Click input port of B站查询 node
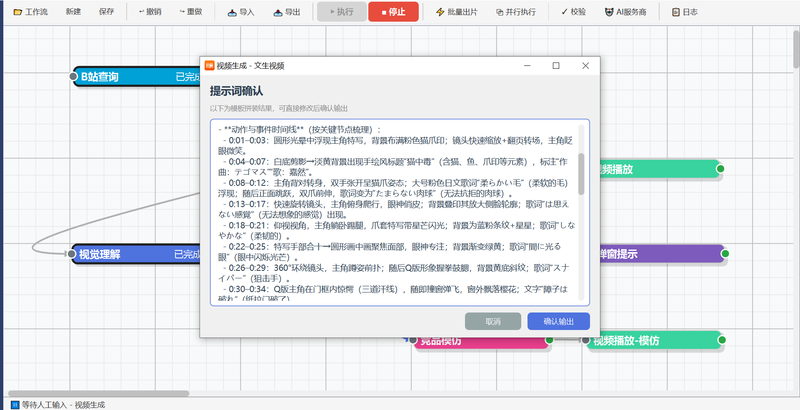Viewport: 800px width, 410px height. (x=73, y=76)
